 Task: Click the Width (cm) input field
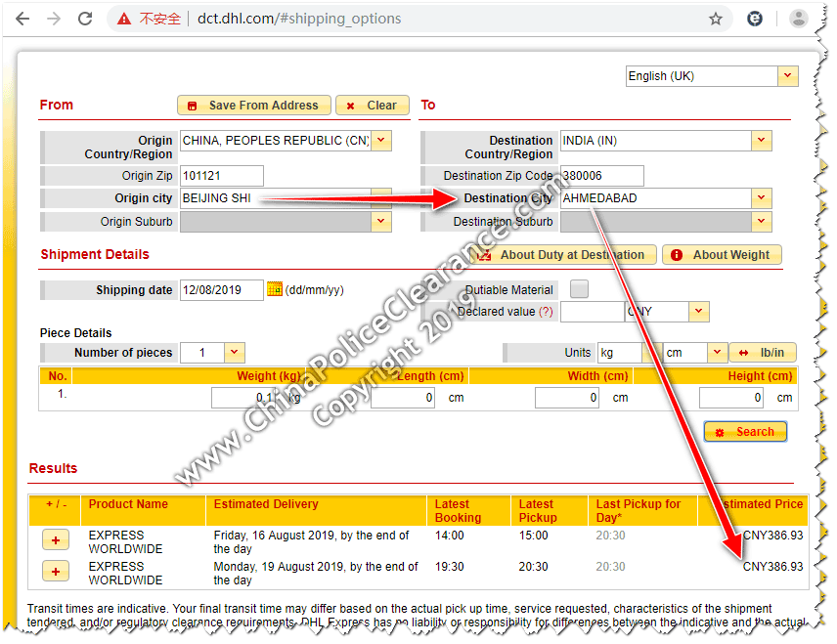pyautogui.click(x=567, y=398)
